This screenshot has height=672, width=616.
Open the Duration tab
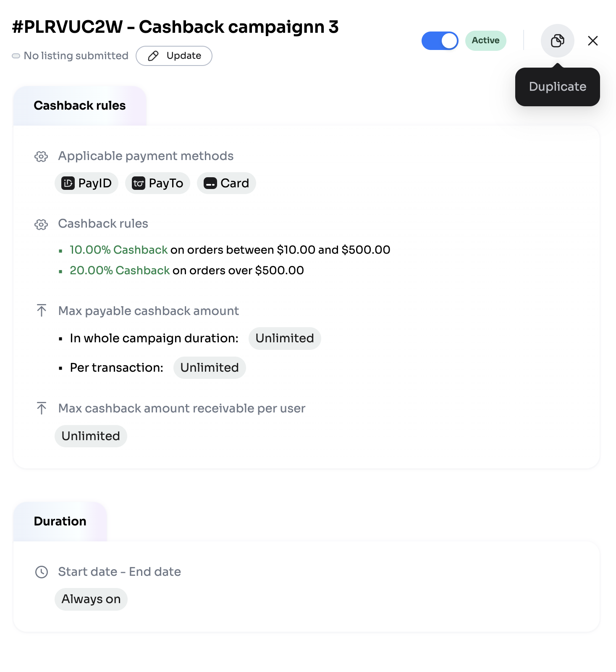pyautogui.click(x=60, y=521)
